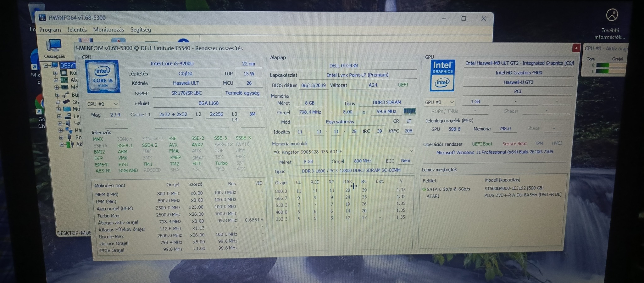Click the DDR3 SDRAM memory type value
This screenshot has width=644, height=283.
(387, 102)
